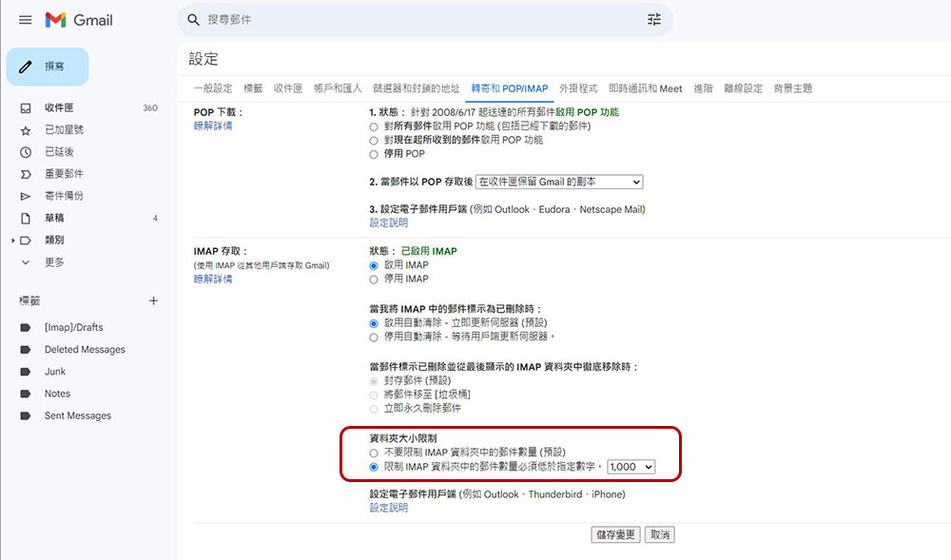Click 瞭解詳情 link under IMAP 存取

tap(213, 280)
